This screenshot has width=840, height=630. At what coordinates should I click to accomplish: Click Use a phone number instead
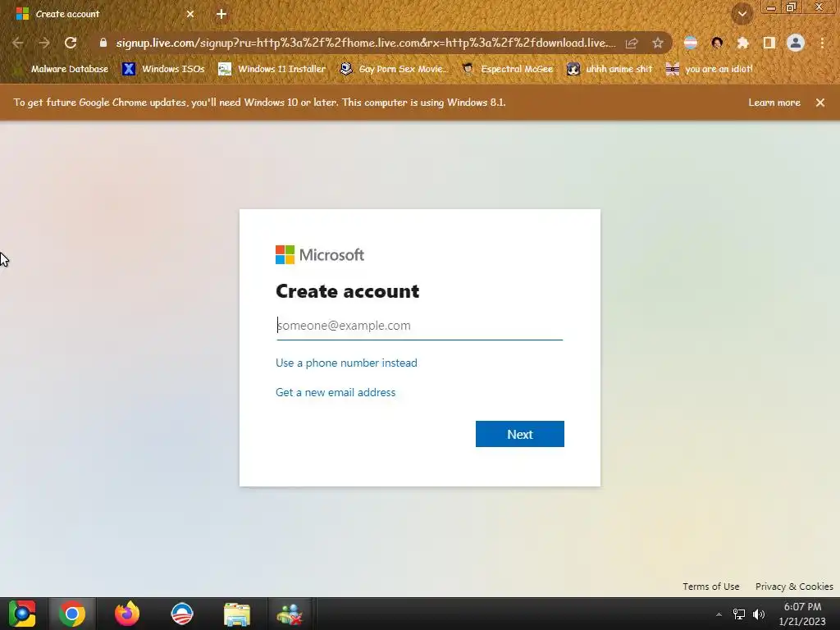(x=346, y=363)
